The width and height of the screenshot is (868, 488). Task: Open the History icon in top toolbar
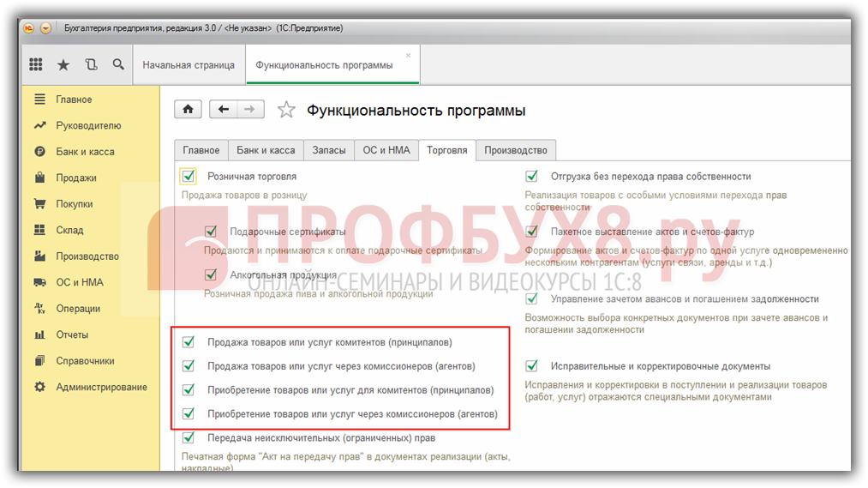click(x=91, y=64)
